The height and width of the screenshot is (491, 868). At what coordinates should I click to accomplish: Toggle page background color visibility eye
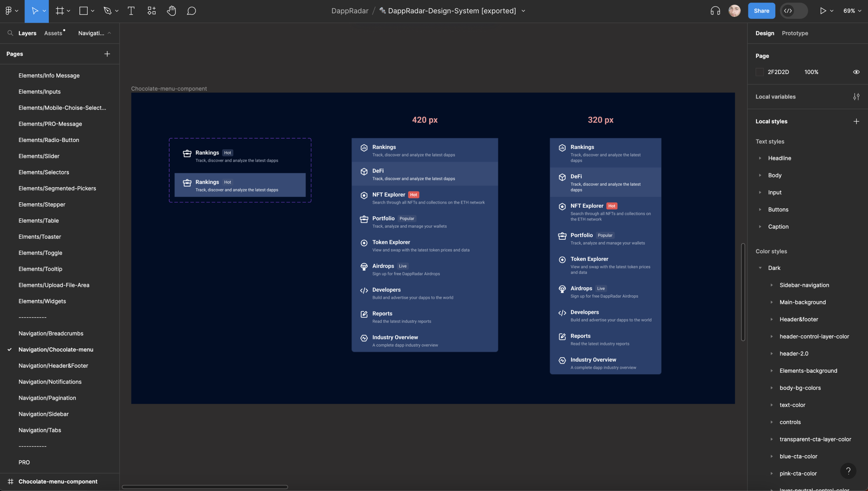click(x=857, y=72)
